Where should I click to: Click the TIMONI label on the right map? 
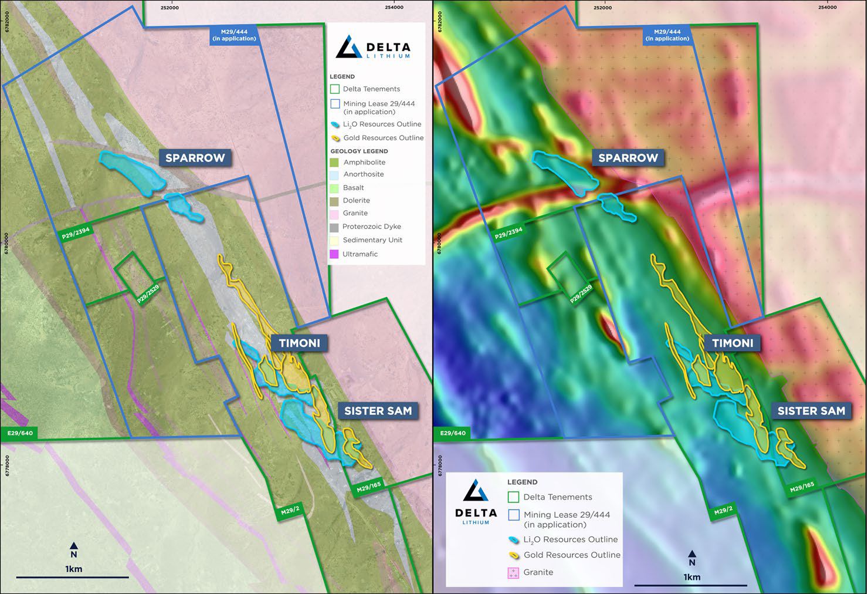[733, 343]
